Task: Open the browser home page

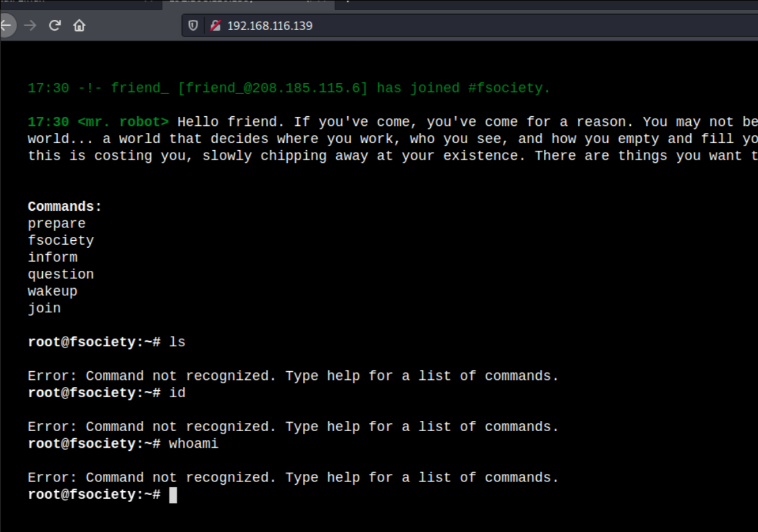Action: [x=79, y=26]
